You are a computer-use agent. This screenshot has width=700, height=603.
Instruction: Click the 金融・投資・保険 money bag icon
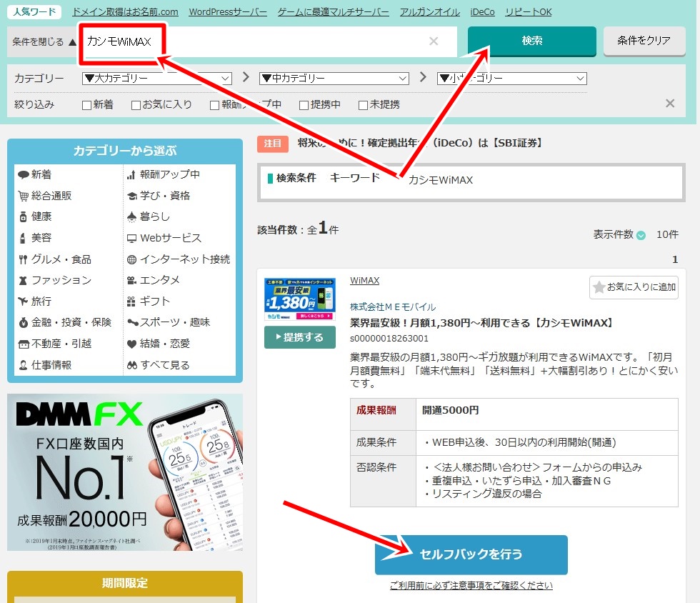pyautogui.click(x=23, y=322)
